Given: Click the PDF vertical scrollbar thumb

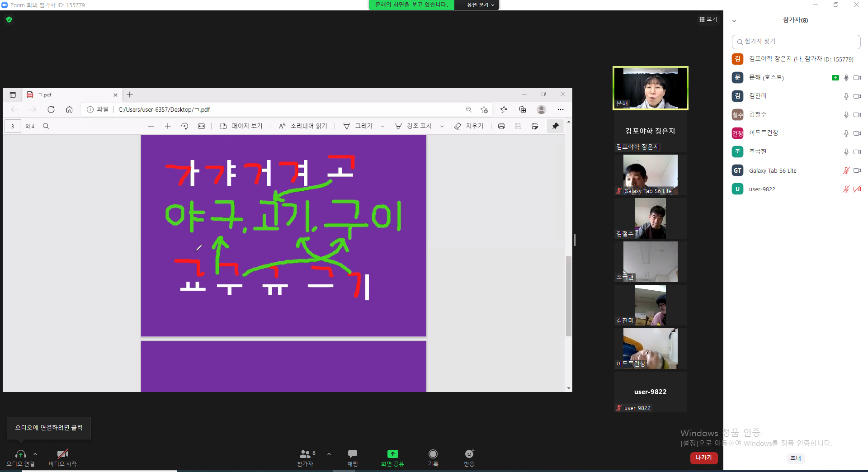Looking at the screenshot, I should [569, 296].
